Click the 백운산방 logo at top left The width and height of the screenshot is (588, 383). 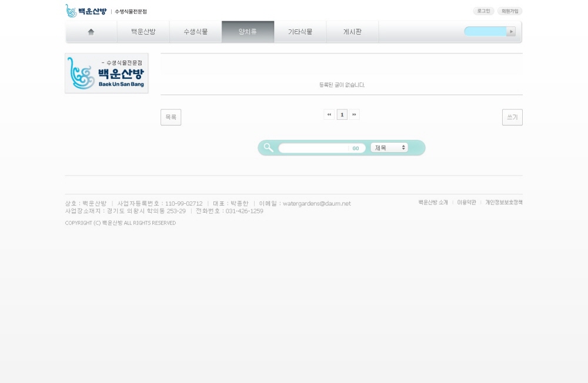point(86,11)
